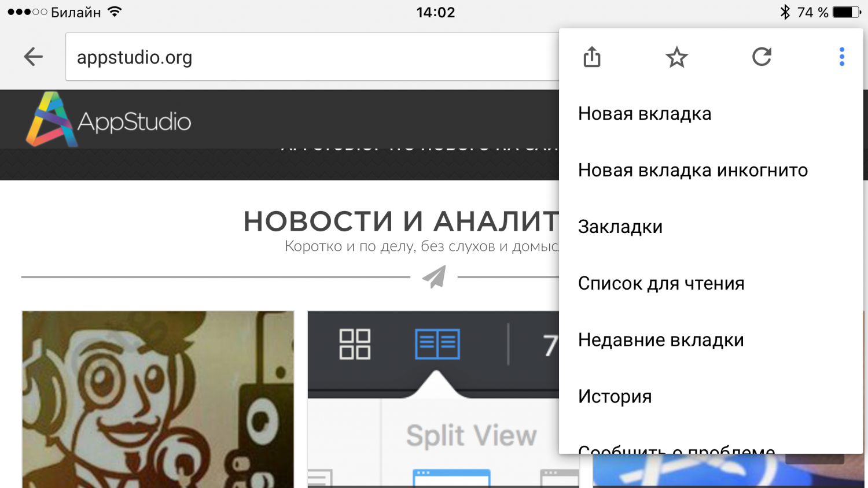Select the blue split-view book icon
The image size is (868, 488).
coord(437,345)
